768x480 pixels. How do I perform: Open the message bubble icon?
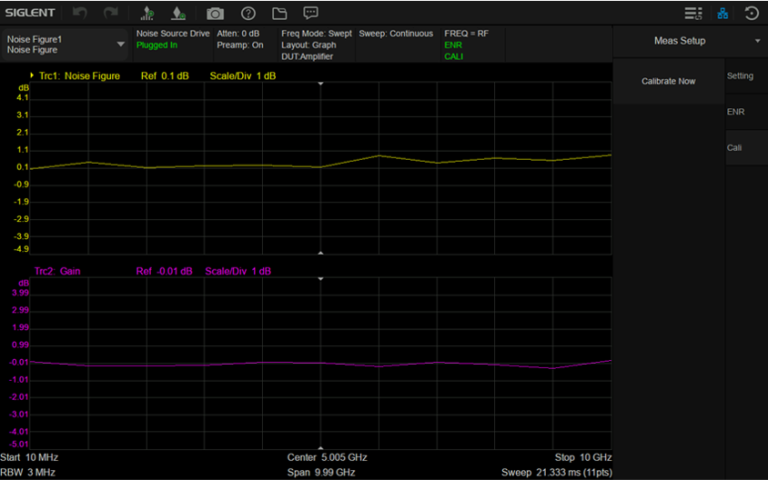click(x=311, y=13)
